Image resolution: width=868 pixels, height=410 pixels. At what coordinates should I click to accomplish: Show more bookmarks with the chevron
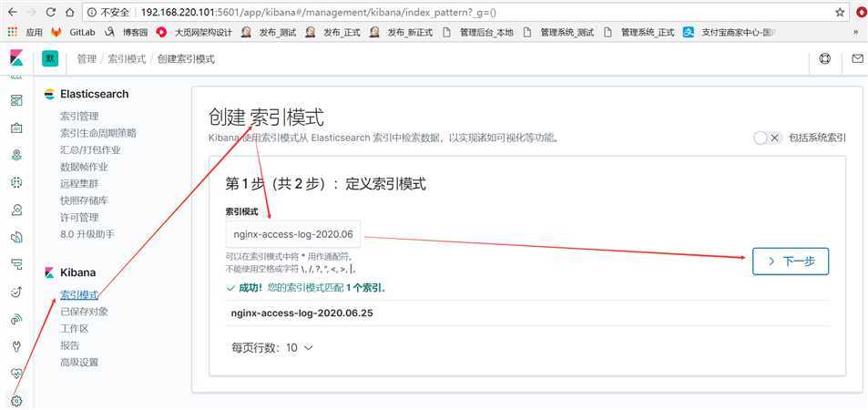click(856, 32)
